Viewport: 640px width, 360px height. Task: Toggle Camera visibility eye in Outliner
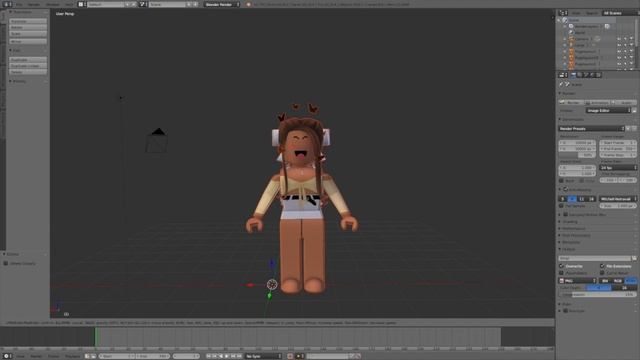[x=619, y=39]
